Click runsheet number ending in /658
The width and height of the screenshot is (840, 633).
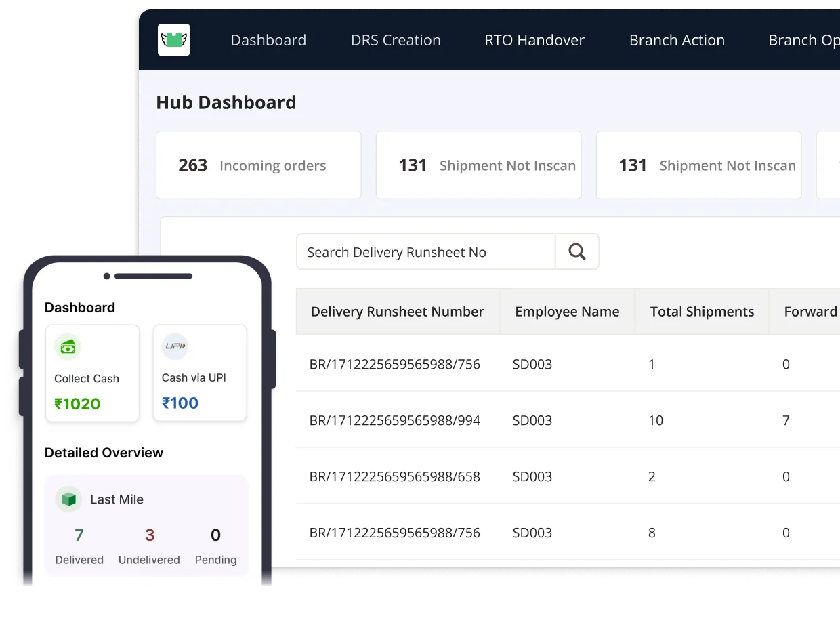point(395,476)
